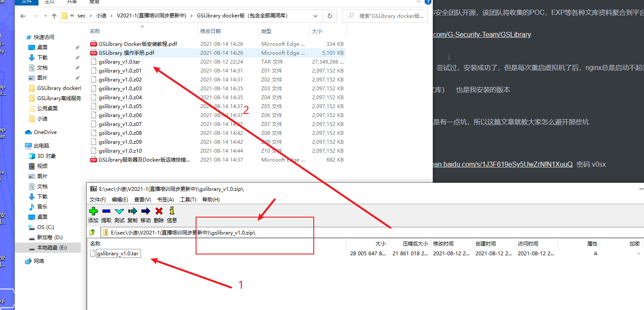Collapse Explorer ribbon via 查看 tab
The width and height of the screenshot is (644, 310).
94,2
